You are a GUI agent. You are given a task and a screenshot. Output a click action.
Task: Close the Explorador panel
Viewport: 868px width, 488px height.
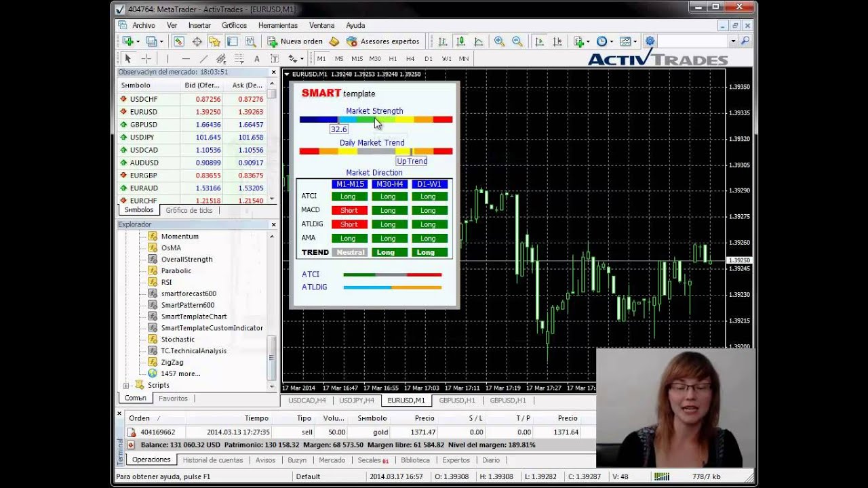[274, 224]
